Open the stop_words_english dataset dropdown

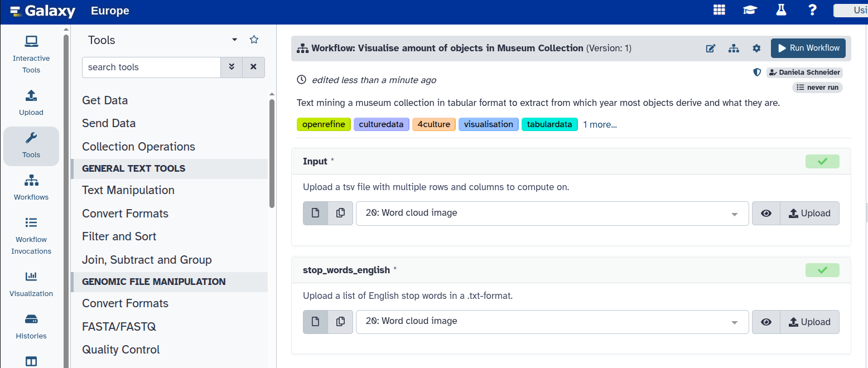coord(552,322)
